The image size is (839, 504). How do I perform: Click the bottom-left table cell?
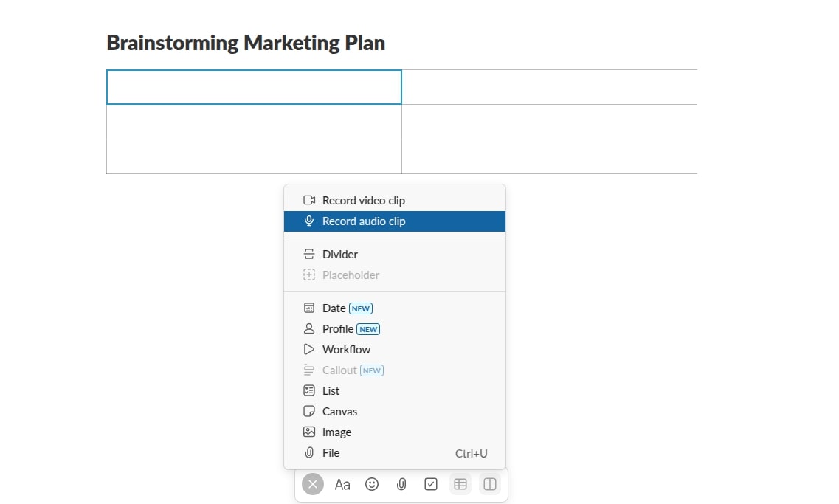[254, 156]
